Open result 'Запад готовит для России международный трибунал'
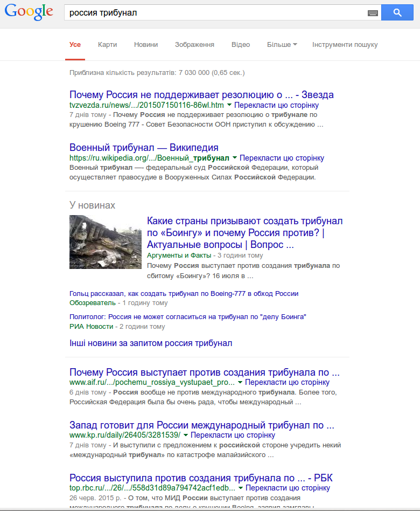The width and height of the screenshot is (420, 511). tap(202, 425)
